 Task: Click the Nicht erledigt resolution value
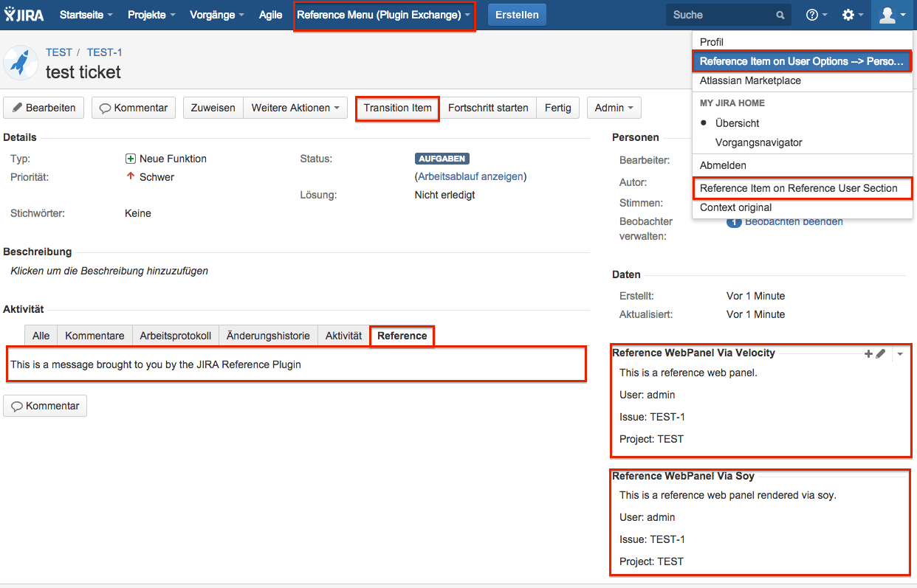pyautogui.click(x=444, y=196)
